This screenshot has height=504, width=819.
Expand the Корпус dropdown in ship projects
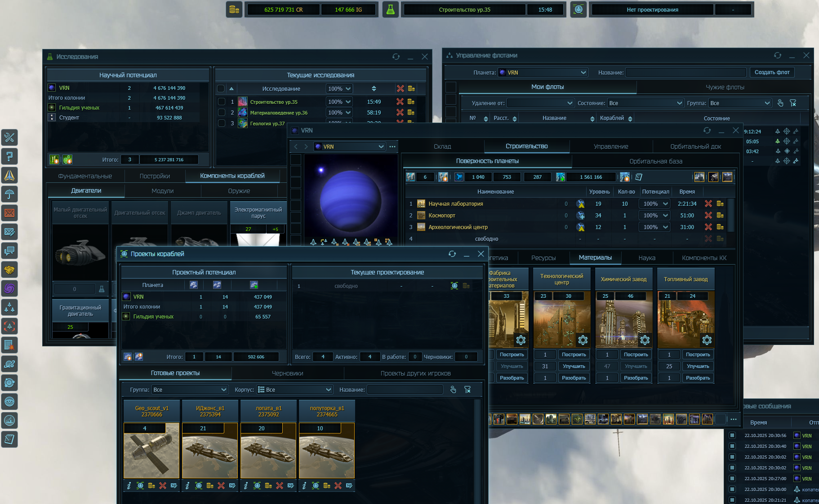click(x=294, y=390)
